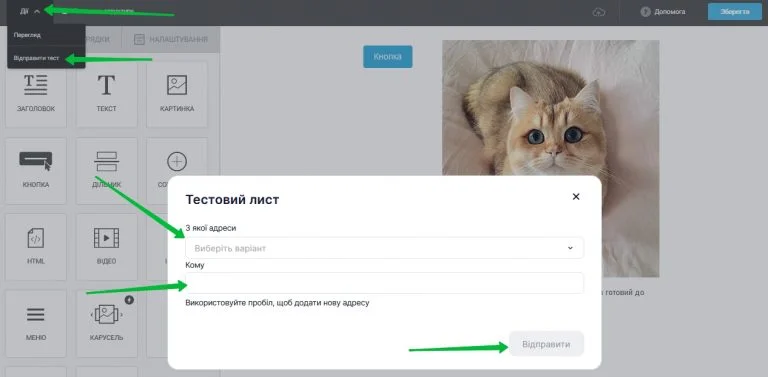Select the social block plus-circle icon
768x377 pixels.
(177, 161)
